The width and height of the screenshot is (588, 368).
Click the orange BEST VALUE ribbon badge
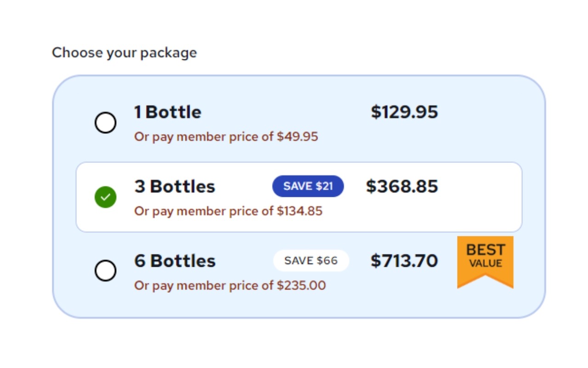pyautogui.click(x=485, y=262)
